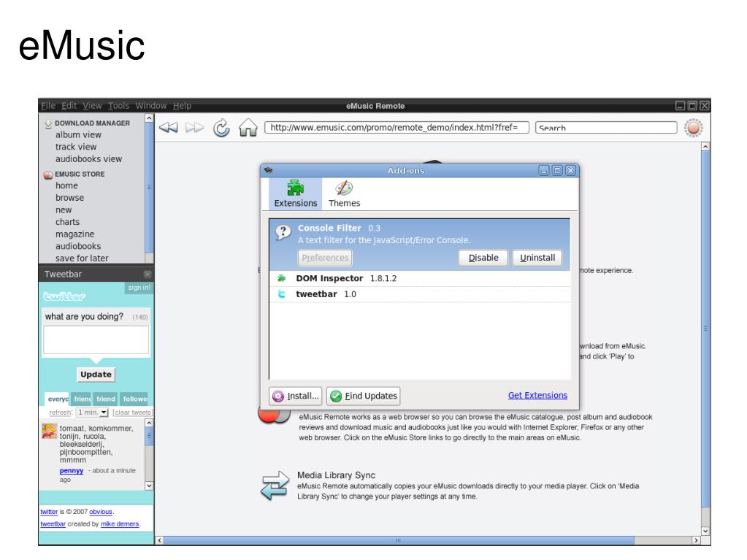Image resolution: width=747 pixels, height=560 pixels.
Task: Open the pennyy user link
Action: [x=72, y=470]
